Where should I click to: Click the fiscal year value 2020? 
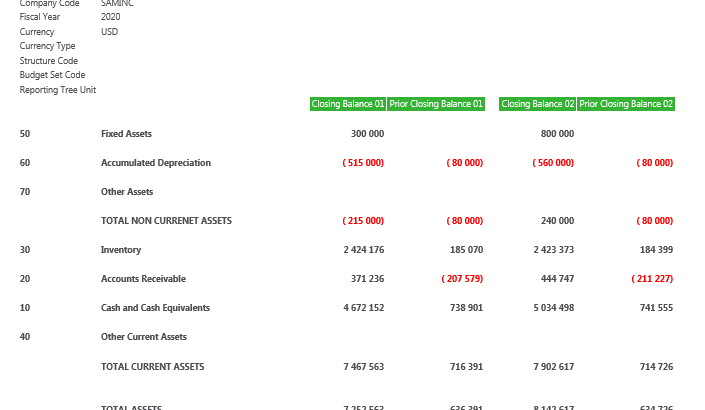point(111,17)
